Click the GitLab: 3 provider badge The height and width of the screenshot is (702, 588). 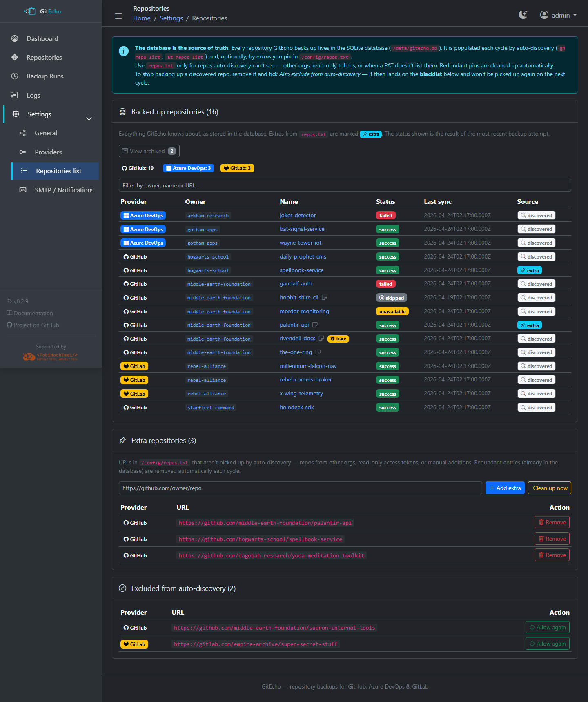tap(237, 168)
